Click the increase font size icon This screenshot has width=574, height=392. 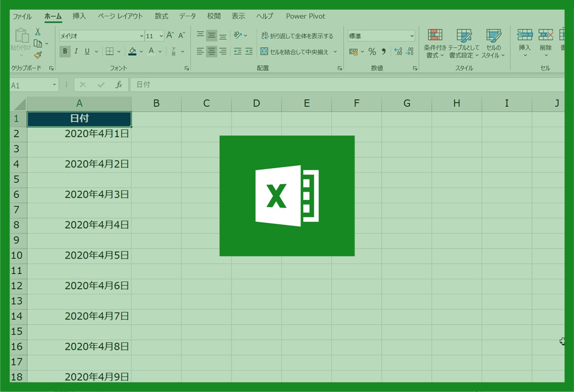(170, 36)
